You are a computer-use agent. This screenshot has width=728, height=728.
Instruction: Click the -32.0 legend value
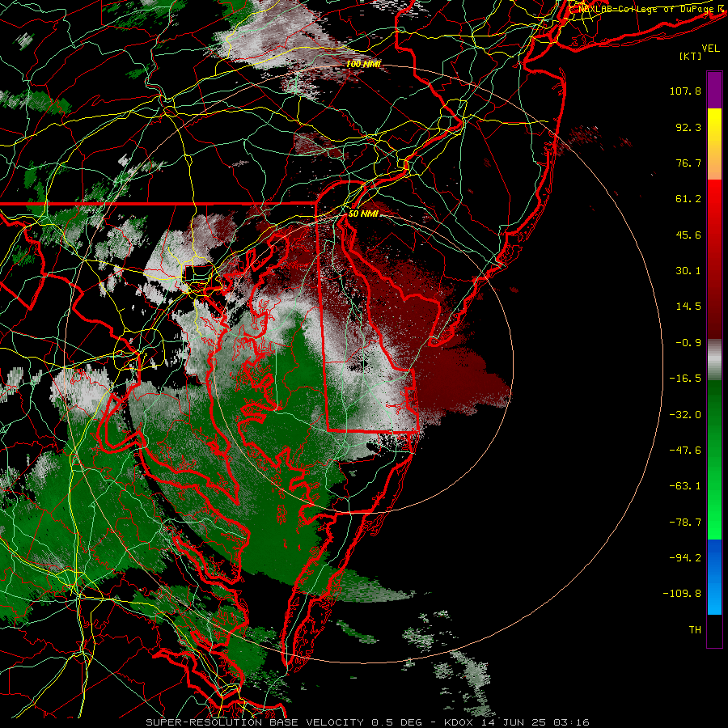coord(685,415)
